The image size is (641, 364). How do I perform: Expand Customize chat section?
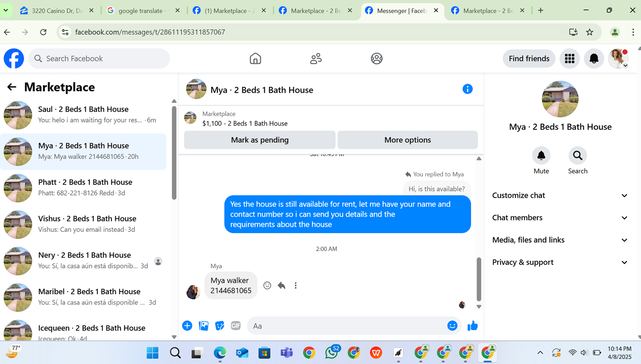pyautogui.click(x=560, y=195)
